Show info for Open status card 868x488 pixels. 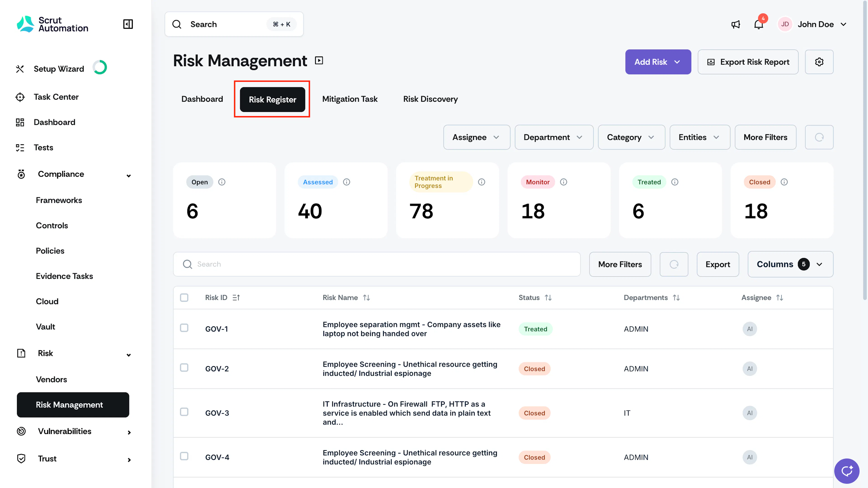tap(222, 182)
